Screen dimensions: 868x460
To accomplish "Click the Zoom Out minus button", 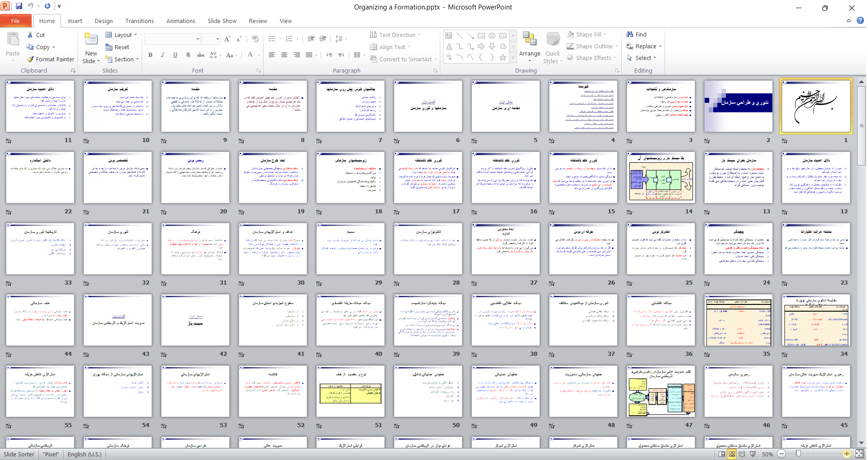I will pos(782,454).
